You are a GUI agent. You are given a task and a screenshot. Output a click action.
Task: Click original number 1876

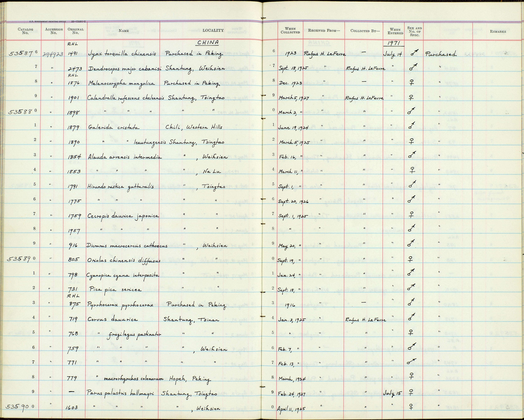coord(74,84)
